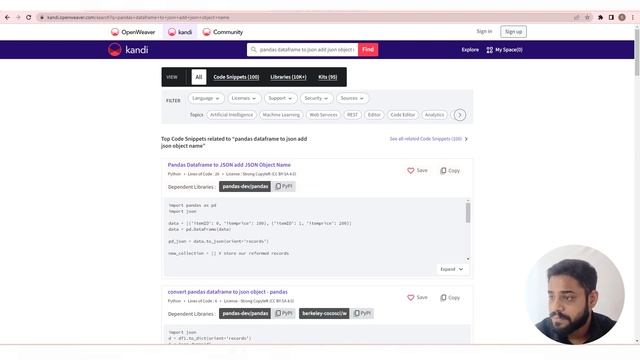Copy the Pandas Dataframe to JSON snippet
This screenshot has width=640, height=360.
450,171
